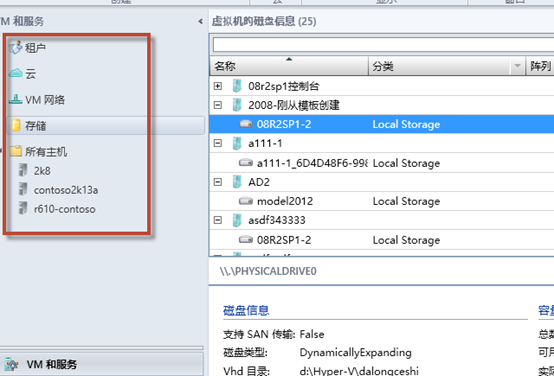Viewport: 554px width, 376px height.
Task: Click the VM 和服务 workspace icon at bottom
Action: (x=12, y=364)
